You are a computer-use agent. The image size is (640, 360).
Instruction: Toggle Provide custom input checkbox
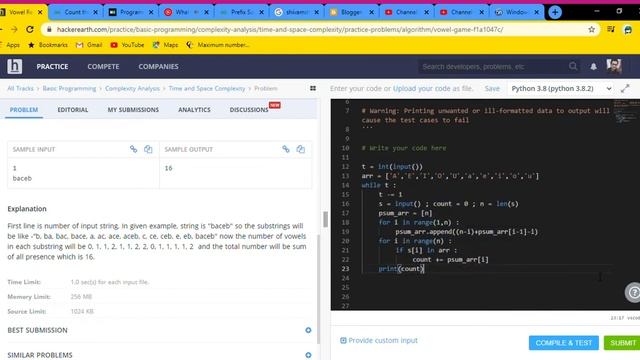click(x=343, y=340)
